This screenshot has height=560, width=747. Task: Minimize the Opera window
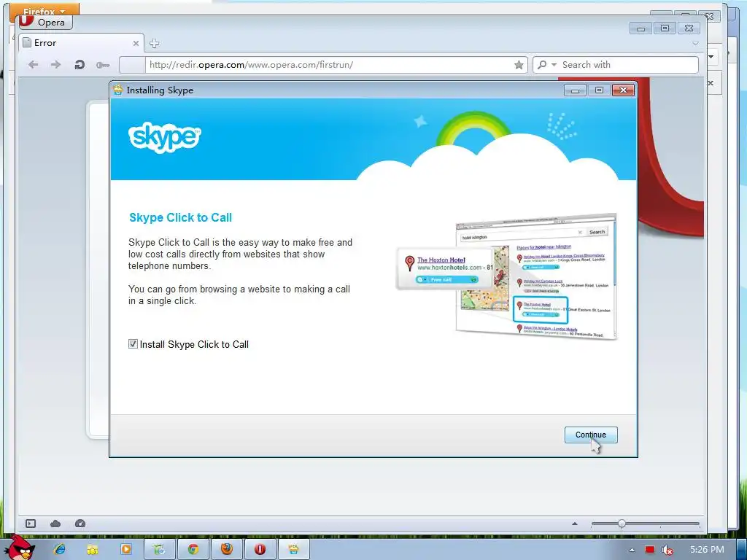pos(640,28)
